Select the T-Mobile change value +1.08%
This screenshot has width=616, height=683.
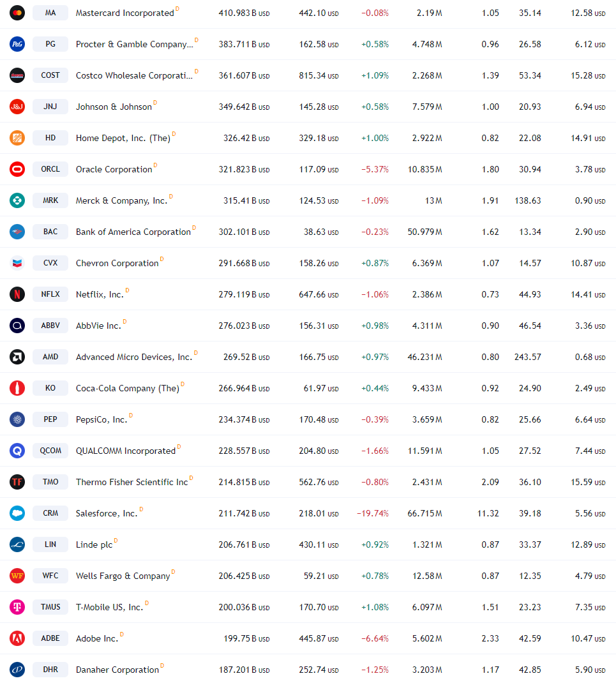(375, 607)
